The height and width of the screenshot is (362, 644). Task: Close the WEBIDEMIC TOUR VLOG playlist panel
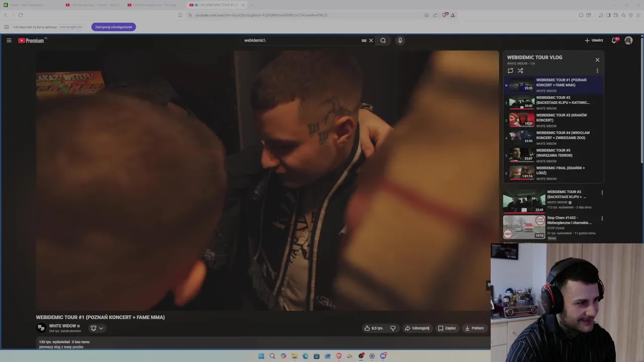point(597,60)
